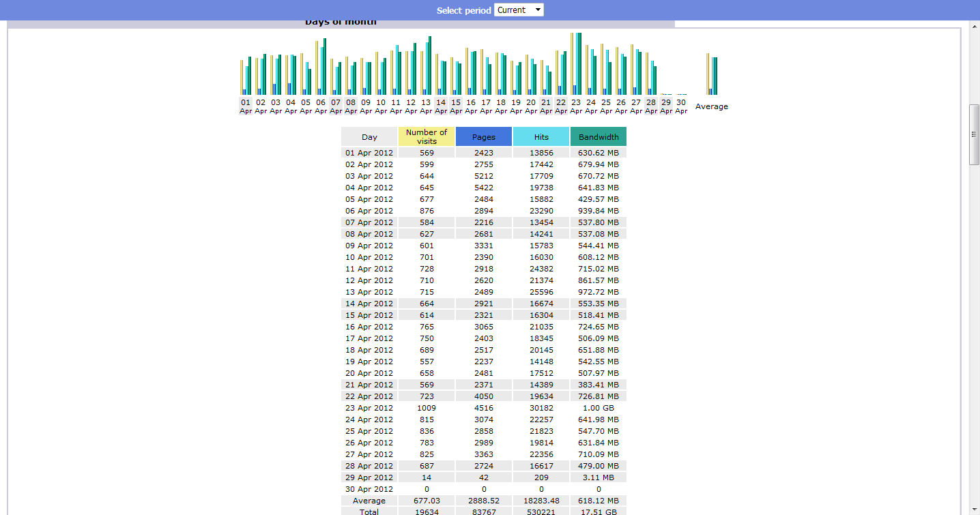Open the Select period dropdown
Image resolution: width=980 pixels, height=515 pixels.
tap(519, 10)
